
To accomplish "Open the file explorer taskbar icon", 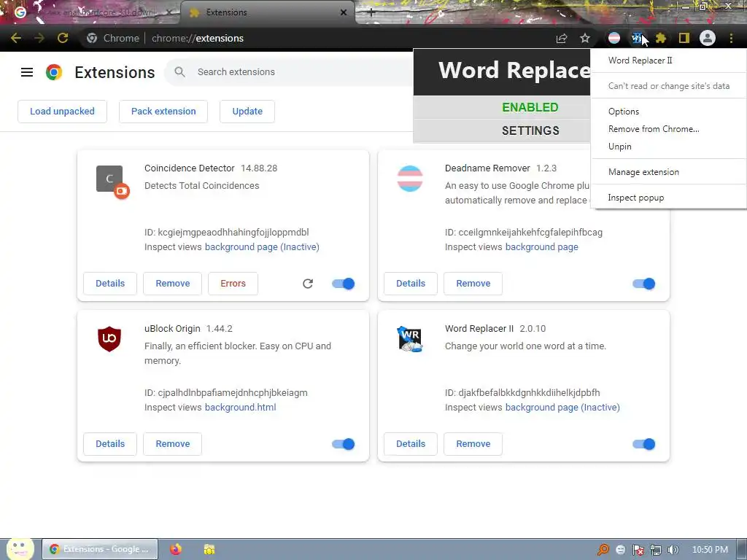I will click(209, 549).
